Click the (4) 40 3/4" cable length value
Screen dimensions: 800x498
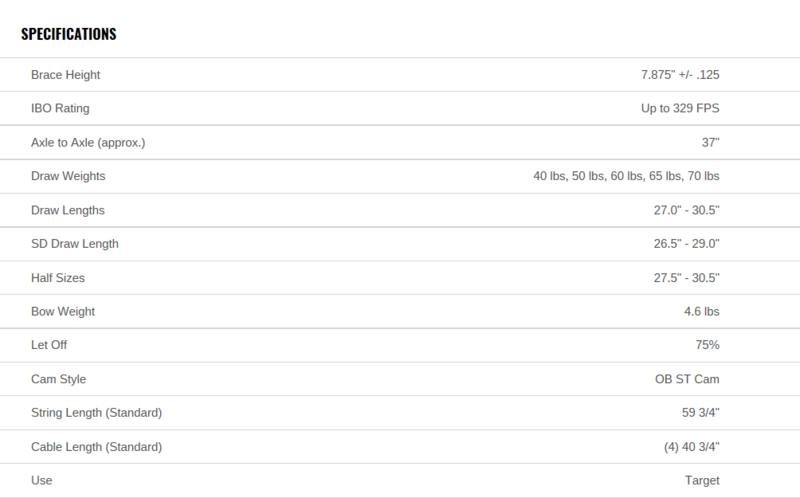click(x=692, y=447)
